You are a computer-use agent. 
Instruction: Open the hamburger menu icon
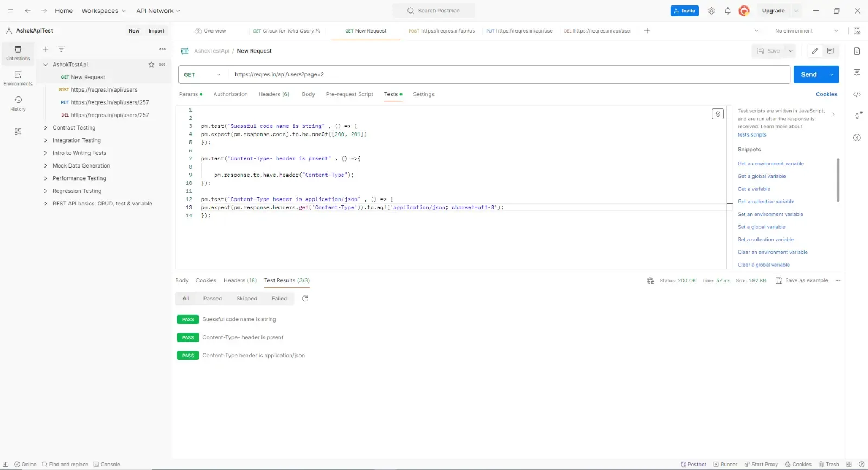click(x=10, y=11)
